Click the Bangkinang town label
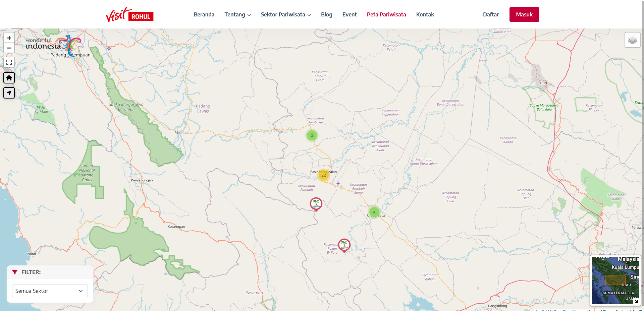The height and width of the screenshot is (311, 644). pyautogui.click(x=497, y=306)
